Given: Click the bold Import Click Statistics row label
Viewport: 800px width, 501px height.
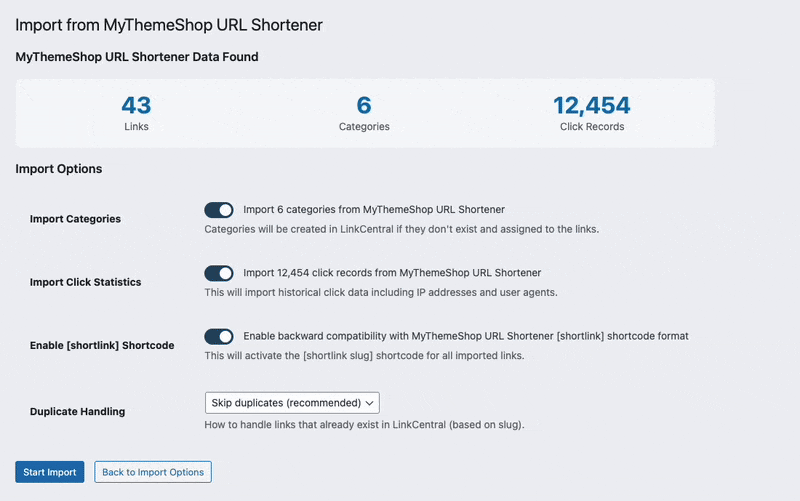Looking at the screenshot, I should pos(85,282).
